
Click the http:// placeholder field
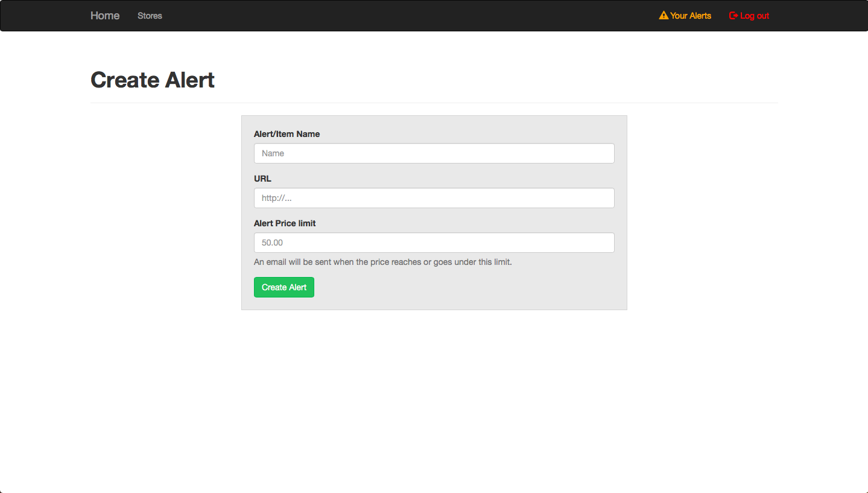pyautogui.click(x=434, y=198)
